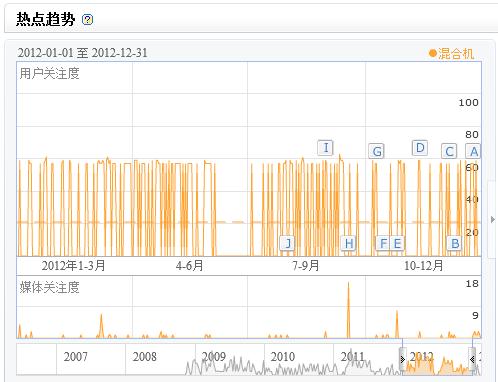Viewport: 498px width, 382px height.
Task: Click news marker E
Action: 397,243
